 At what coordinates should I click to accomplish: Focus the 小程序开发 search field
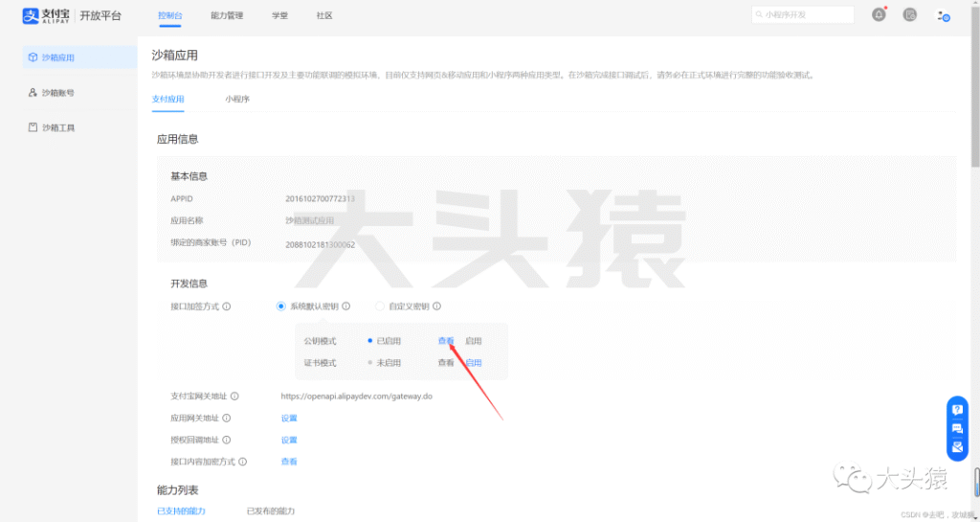[803, 15]
